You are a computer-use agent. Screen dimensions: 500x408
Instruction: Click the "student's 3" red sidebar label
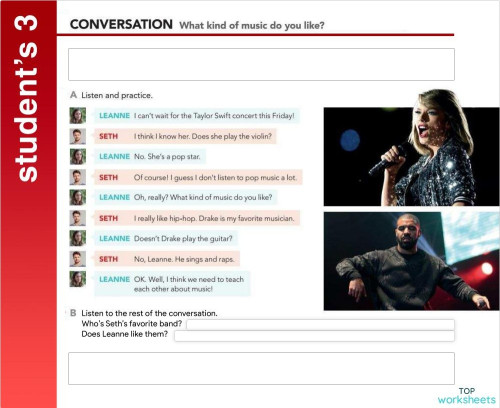tap(26, 98)
